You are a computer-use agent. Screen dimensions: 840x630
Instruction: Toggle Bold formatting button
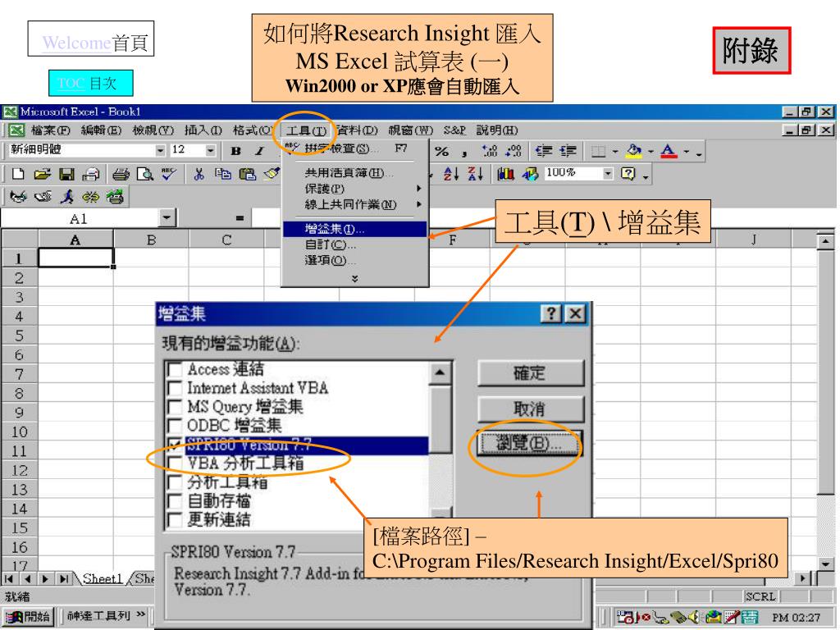coord(235,151)
